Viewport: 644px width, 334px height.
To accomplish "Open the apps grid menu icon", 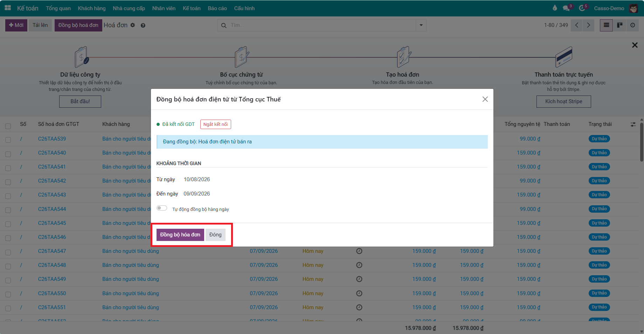I will (x=8, y=8).
